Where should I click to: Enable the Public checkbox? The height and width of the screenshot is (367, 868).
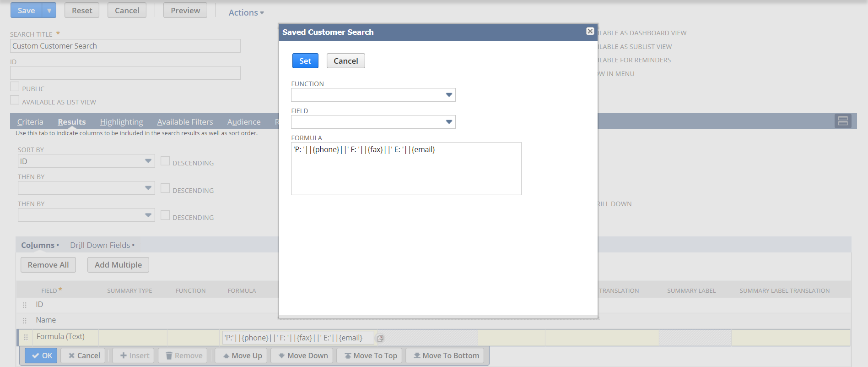click(15, 87)
